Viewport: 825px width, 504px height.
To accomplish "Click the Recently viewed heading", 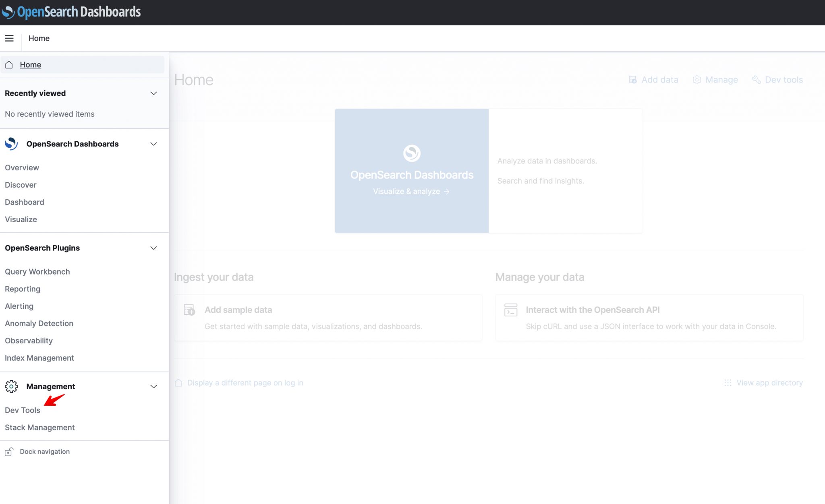I will [35, 93].
